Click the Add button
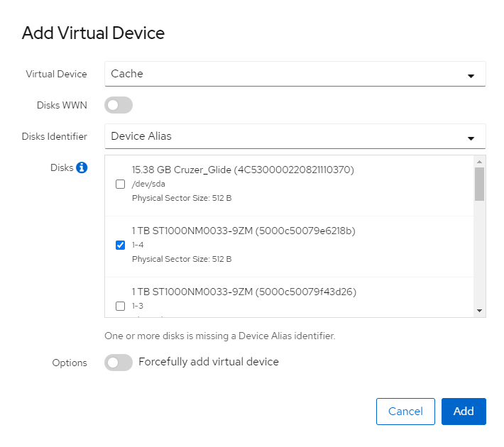The height and width of the screenshot is (447, 504). click(464, 412)
